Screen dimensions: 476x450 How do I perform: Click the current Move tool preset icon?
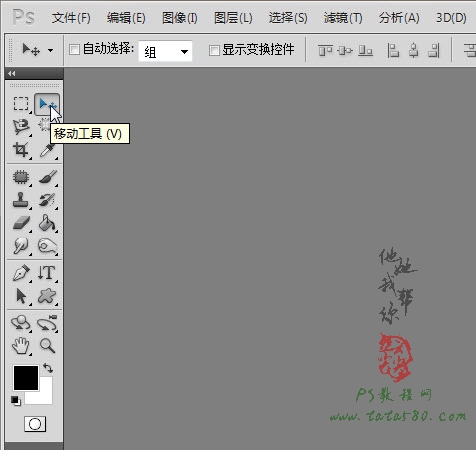(x=31, y=50)
